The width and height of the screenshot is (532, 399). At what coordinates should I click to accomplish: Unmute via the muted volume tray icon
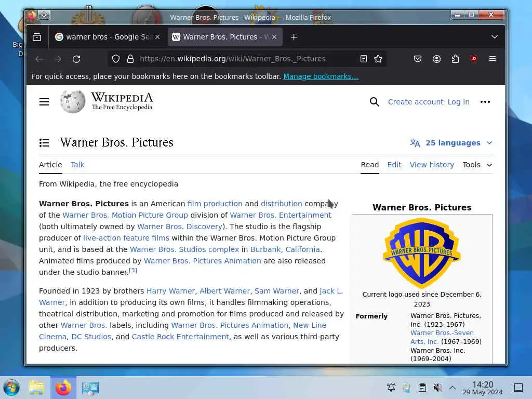click(x=437, y=388)
